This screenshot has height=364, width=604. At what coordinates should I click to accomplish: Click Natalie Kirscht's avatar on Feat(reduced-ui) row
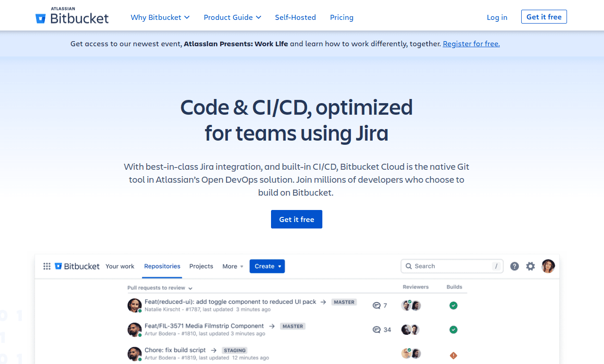tap(135, 305)
